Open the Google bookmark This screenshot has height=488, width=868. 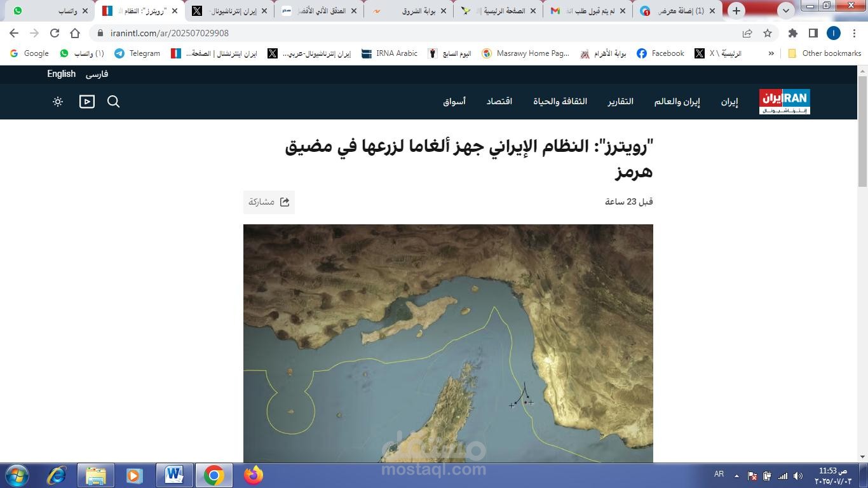(x=29, y=53)
